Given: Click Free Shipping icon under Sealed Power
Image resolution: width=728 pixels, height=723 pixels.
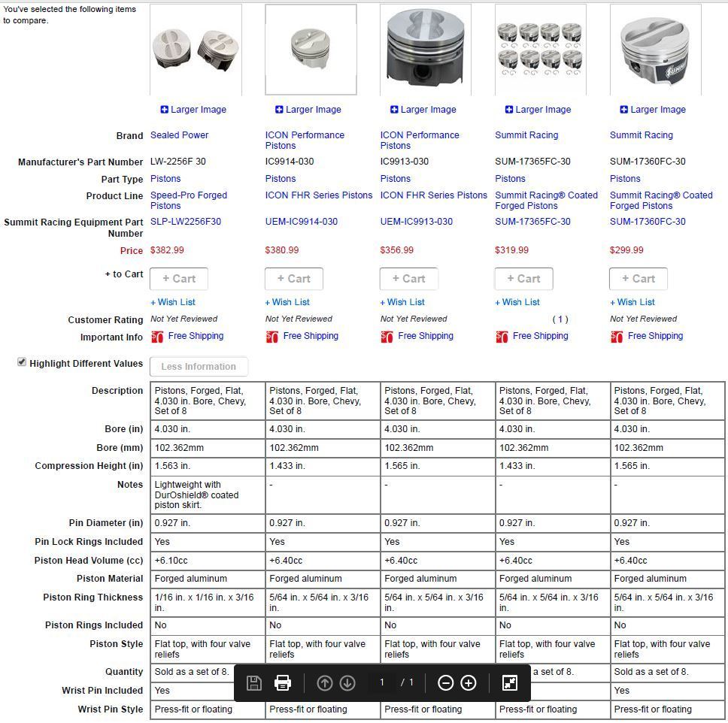Looking at the screenshot, I should [157, 337].
